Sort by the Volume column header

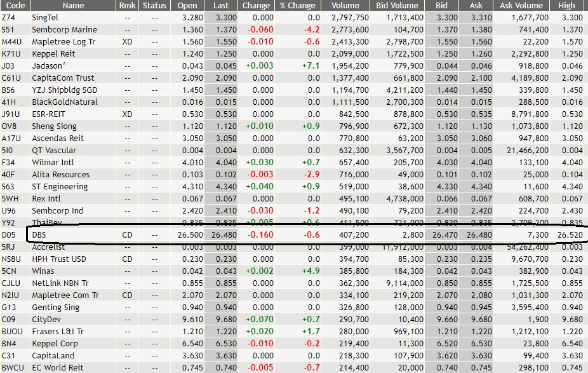tap(345, 5)
